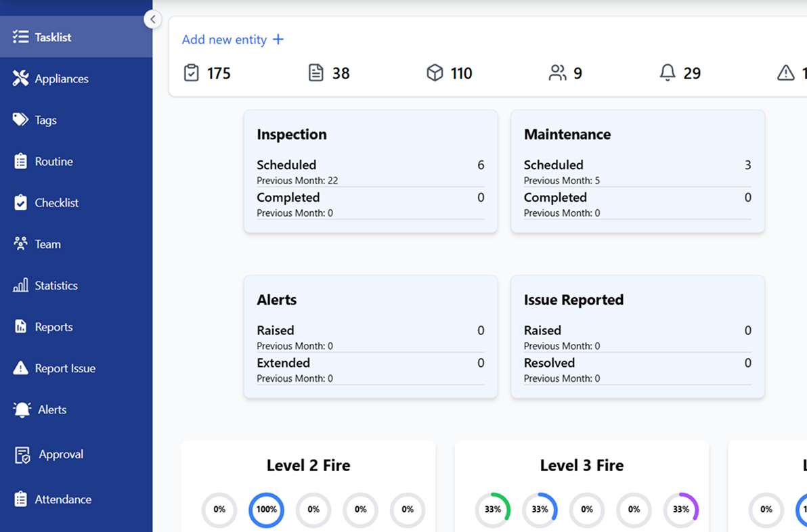The image size is (807, 532).
Task: Click the green 33% ring under Level 3 Fire
Action: click(x=493, y=510)
